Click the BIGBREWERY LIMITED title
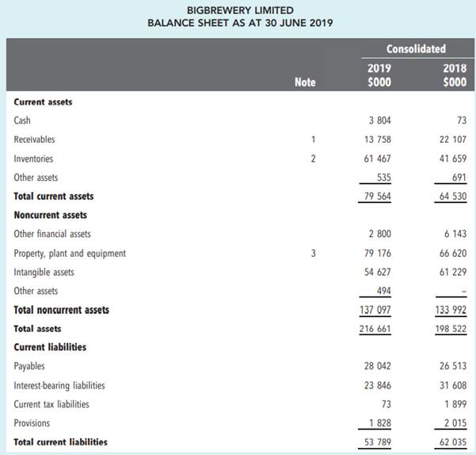The height and width of the screenshot is (455, 476). pyautogui.click(x=240, y=10)
